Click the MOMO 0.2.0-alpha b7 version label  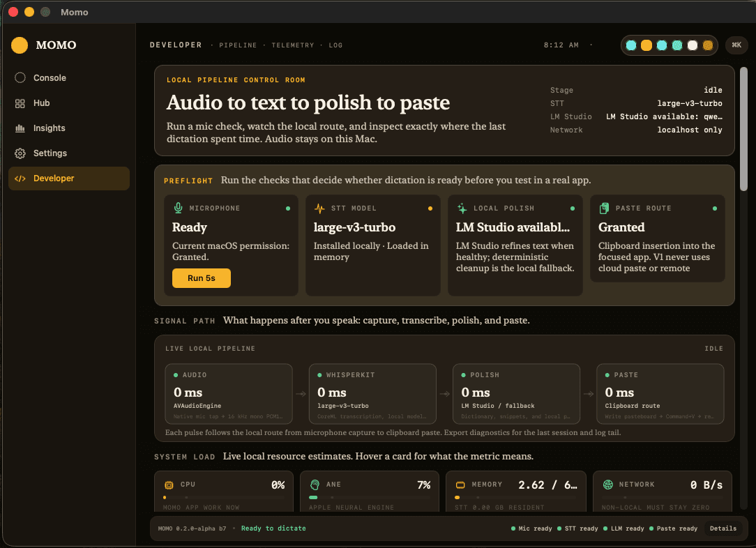tap(192, 528)
